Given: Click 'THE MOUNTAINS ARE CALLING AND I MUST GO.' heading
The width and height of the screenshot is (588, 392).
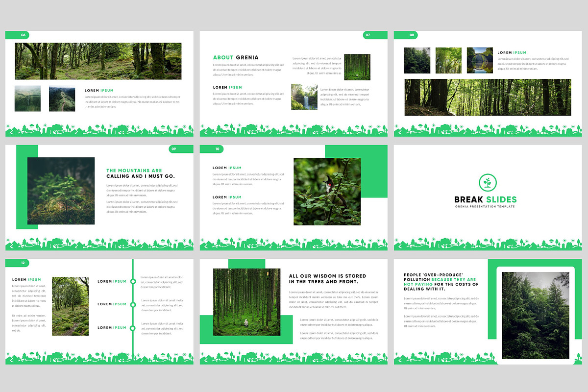Looking at the screenshot, I should (x=141, y=173).
